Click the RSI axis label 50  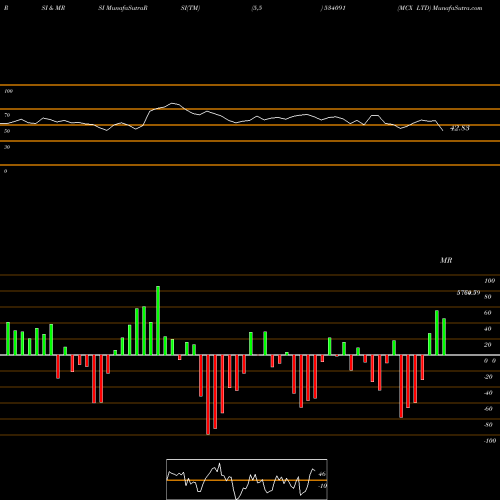(7, 131)
